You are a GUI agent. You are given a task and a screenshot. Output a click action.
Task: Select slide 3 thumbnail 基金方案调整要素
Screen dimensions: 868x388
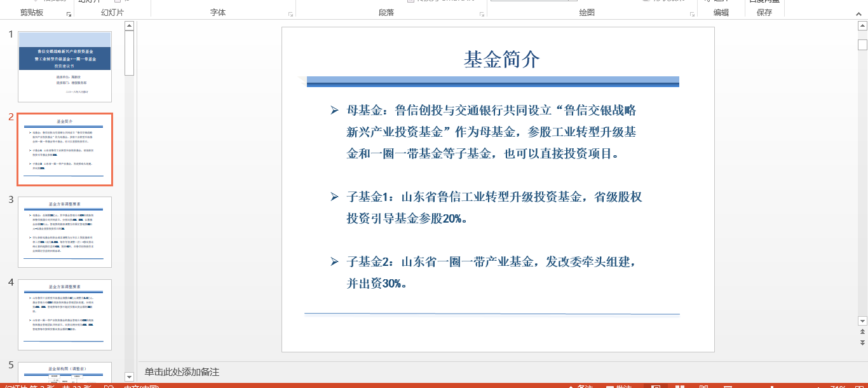[x=65, y=232]
